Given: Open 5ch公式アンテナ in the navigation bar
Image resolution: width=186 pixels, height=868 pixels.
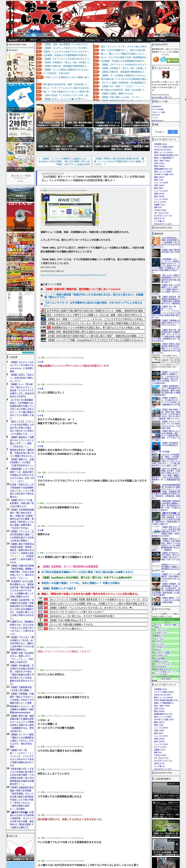Looking at the screenshot, I should click(17, 40).
